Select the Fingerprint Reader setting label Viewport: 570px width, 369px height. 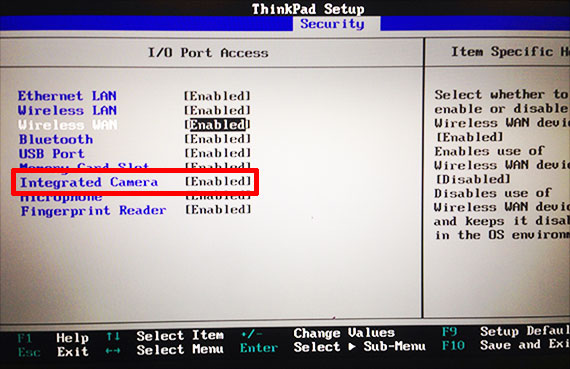point(93,210)
